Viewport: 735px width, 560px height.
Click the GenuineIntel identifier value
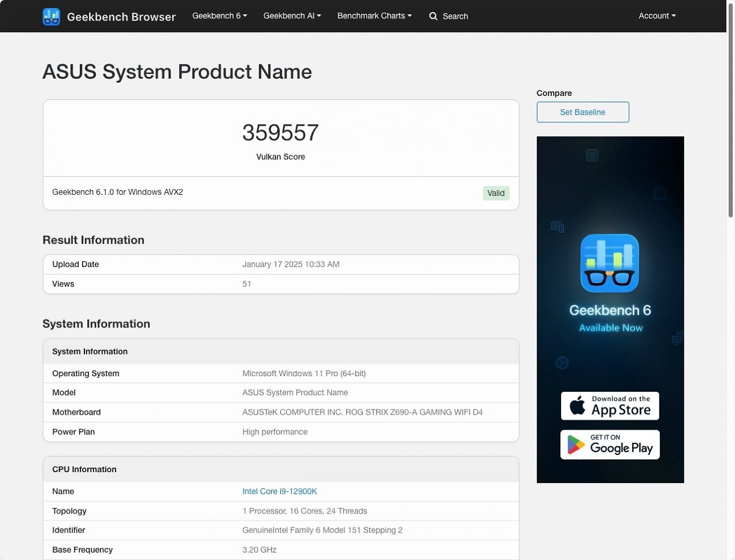[x=323, y=530]
